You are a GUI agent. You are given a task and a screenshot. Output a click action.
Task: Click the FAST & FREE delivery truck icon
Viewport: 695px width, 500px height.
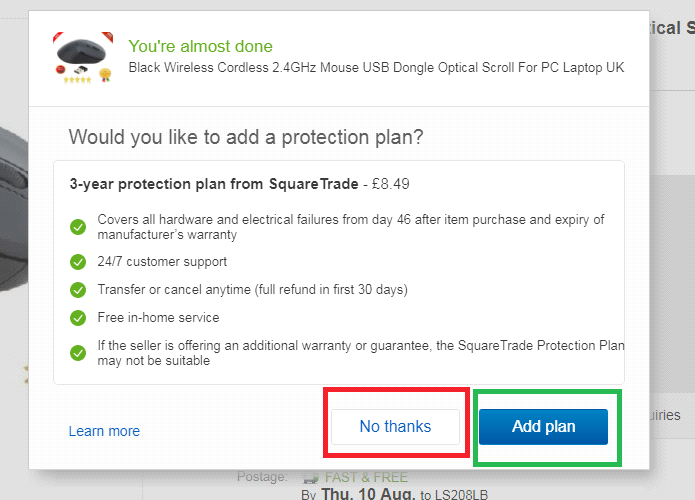[x=311, y=478]
